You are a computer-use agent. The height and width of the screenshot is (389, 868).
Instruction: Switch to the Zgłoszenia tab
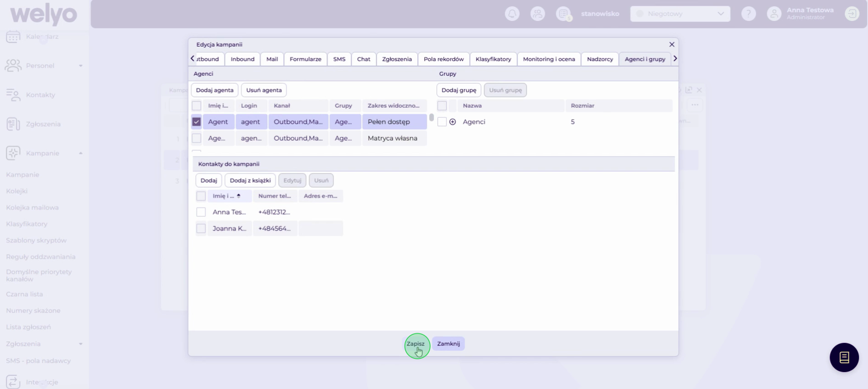[397, 59]
